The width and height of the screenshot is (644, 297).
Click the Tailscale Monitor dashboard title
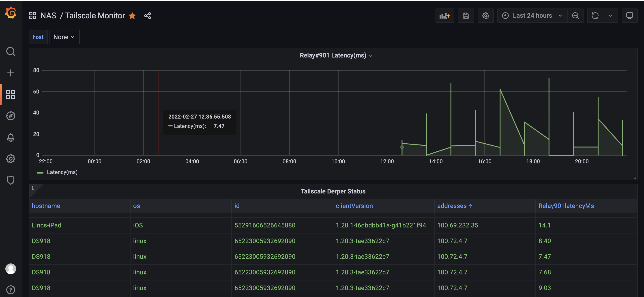[95, 15]
